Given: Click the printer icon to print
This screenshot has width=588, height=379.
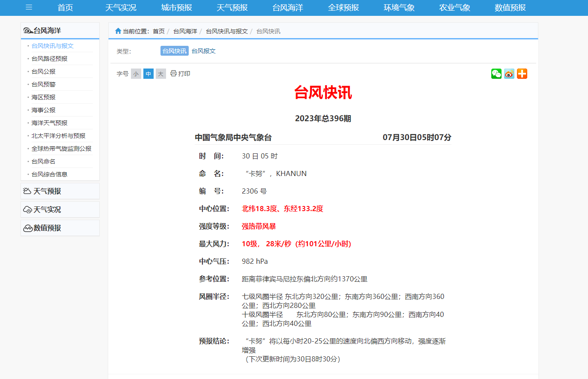Looking at the screenshot, I should pyautogui.click(x=173, y=74).
